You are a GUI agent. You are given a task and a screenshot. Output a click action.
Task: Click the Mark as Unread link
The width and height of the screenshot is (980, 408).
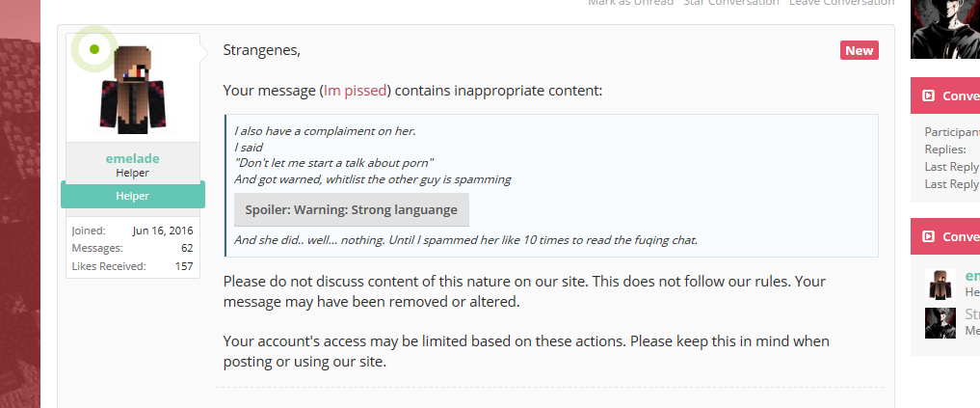pyautogui.click(x=630, y=3)
